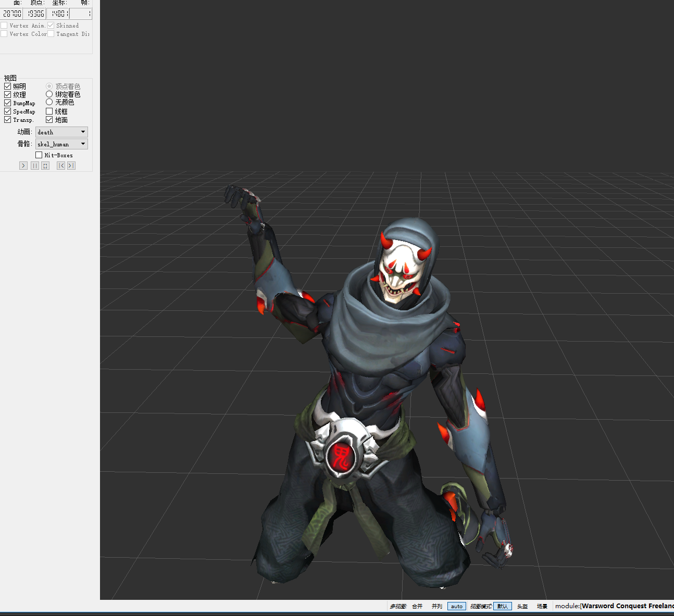This screenshot has height=616, width=674.
Task: Toggle the 纹理 texture checkbox
Action: (x=8, y=95)
